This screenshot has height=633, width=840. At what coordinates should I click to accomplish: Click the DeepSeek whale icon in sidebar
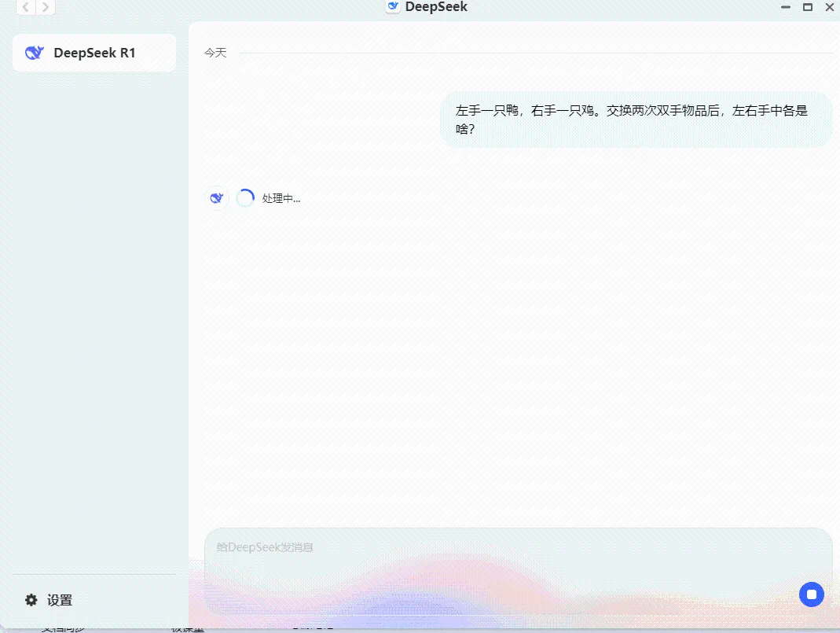pos(35,53)
